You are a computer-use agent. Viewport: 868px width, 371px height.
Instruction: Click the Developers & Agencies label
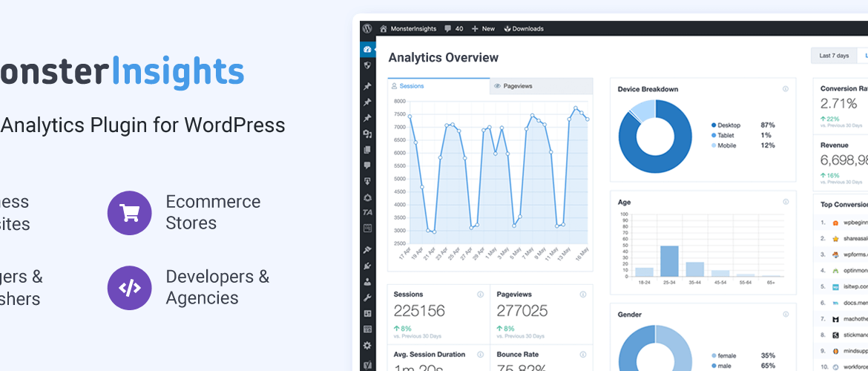217,287
